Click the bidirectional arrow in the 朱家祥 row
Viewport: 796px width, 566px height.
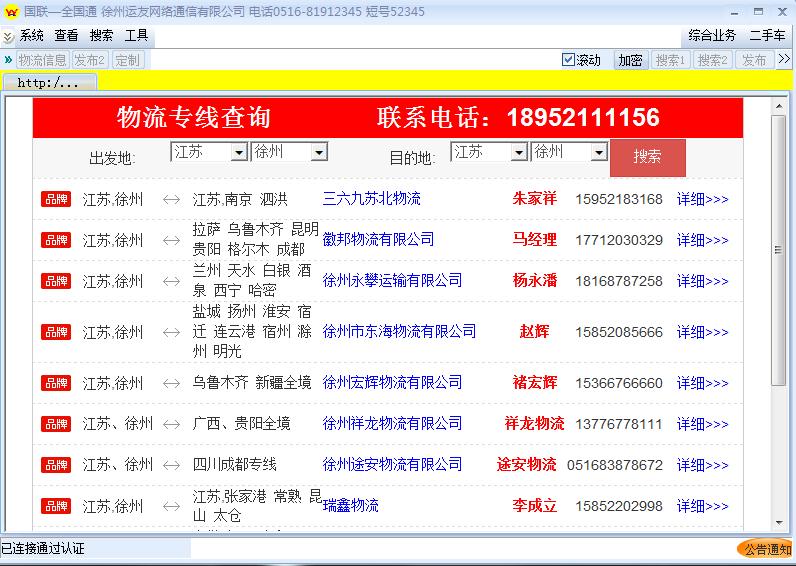tap(172, 199)
